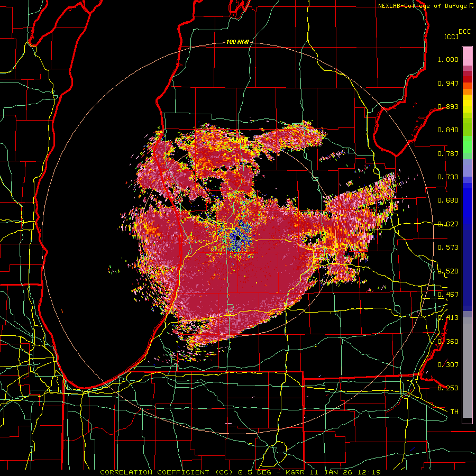Image resolution: width=476 pixels, height=476 pixels.
Task: Click the 0.893 scale value
Action: [448, 106]
